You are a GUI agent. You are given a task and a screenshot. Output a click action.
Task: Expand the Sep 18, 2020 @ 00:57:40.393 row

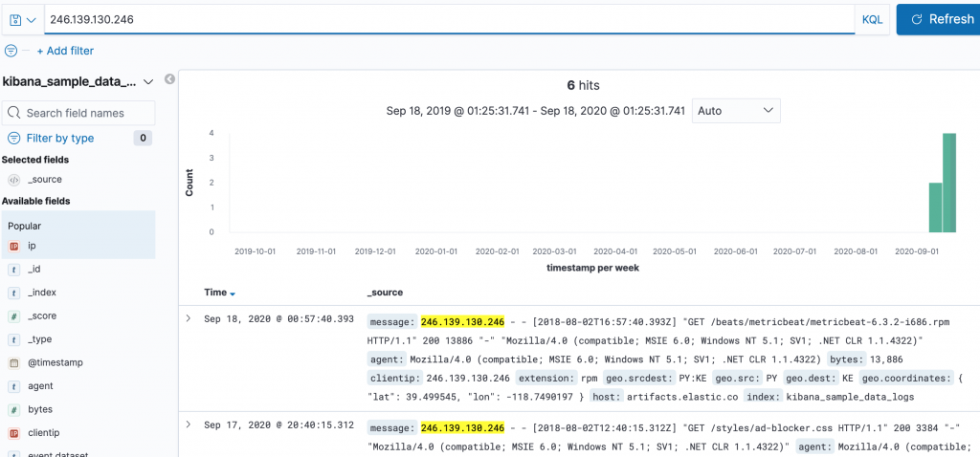(189, 318)
